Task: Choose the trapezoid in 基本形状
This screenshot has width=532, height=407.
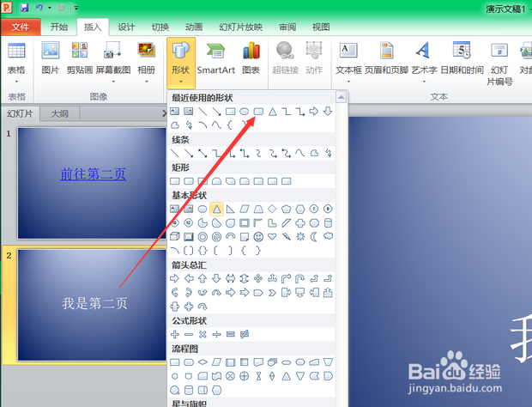Action: tap(258, 210)
